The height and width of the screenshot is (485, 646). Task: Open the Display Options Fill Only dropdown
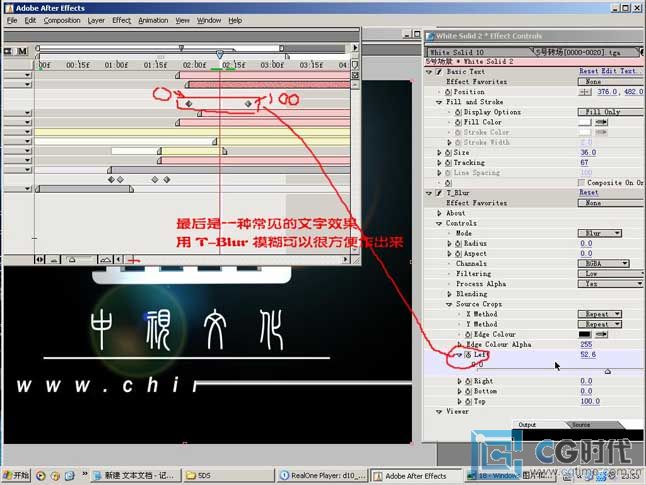point(611,112)
